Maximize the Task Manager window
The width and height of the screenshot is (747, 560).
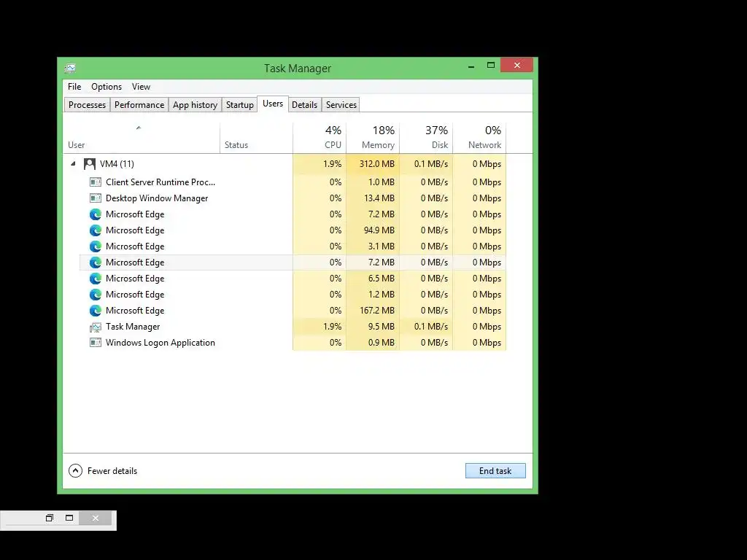point(491,65)
